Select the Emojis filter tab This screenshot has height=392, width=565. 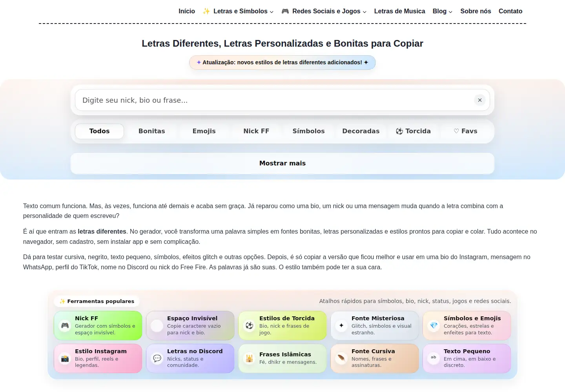204,131
